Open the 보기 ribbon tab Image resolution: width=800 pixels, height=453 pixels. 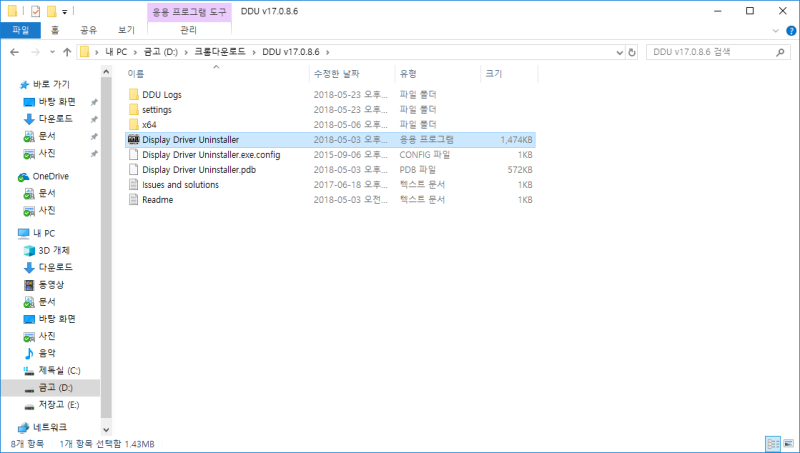point(127,30)
